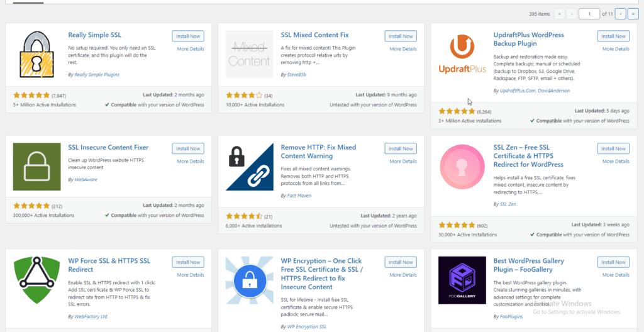This screenshot has width=644, height=332.
Task: Click the star rating of SSL Zen
Action: pyautogui.click(x=457, y=225)
